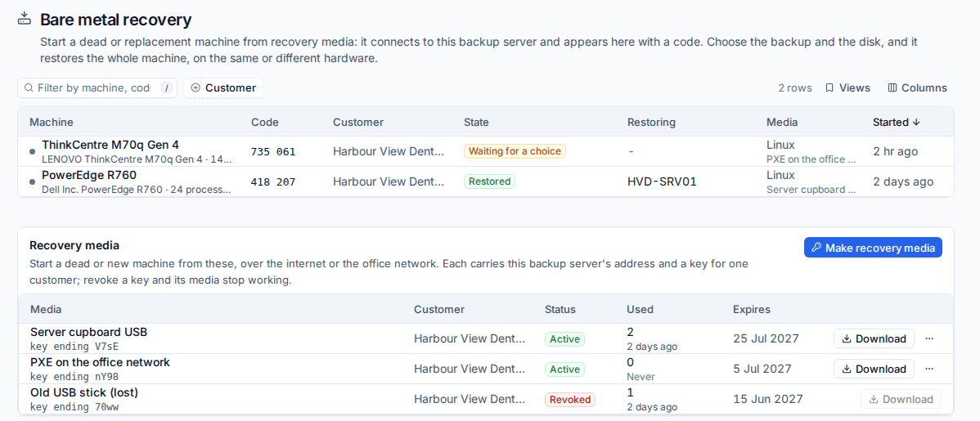This screenshot has width=980, height=421.
Task: Click the Waiting for a choice badge
Action: point(515,151)
